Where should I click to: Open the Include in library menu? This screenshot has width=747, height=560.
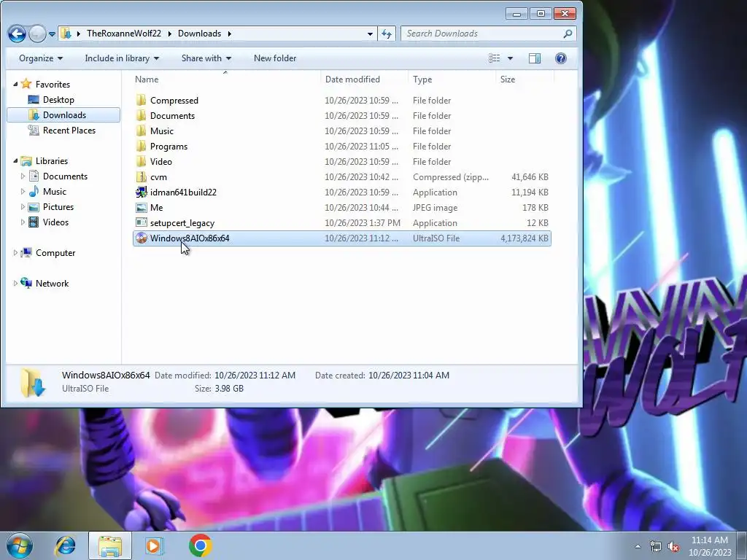122,58
